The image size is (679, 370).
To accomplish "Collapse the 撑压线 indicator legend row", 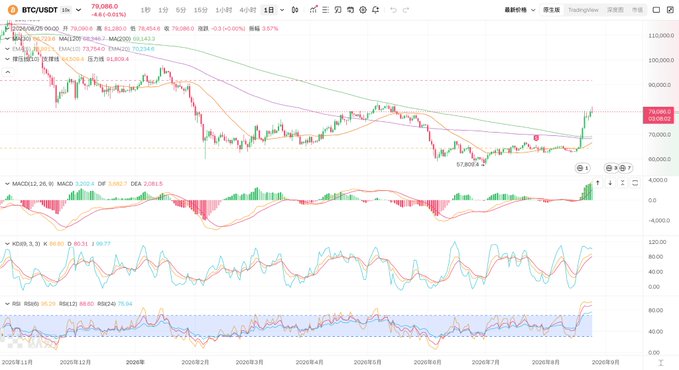I will (7, 59).
